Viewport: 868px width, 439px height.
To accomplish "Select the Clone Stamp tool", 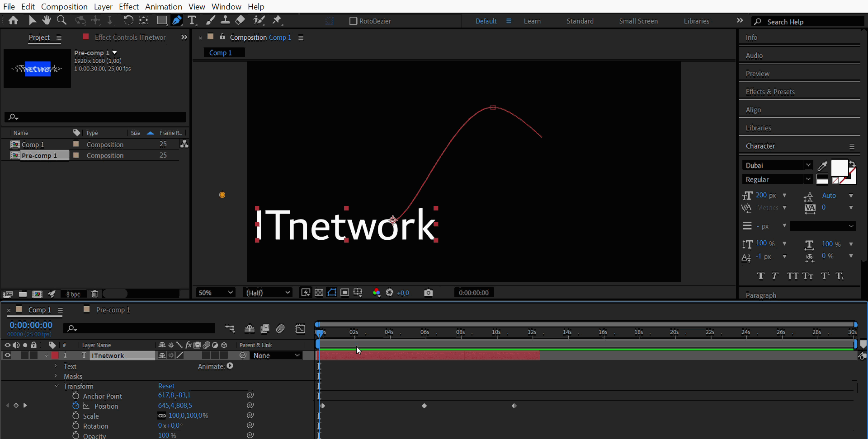I will pyautogui.click(x=226, y=20).
